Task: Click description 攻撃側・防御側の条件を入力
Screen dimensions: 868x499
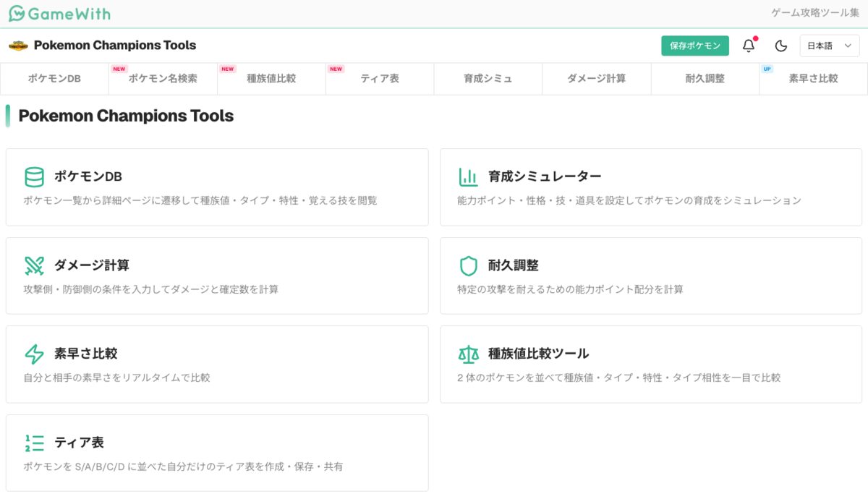Action: click(151, 289)
